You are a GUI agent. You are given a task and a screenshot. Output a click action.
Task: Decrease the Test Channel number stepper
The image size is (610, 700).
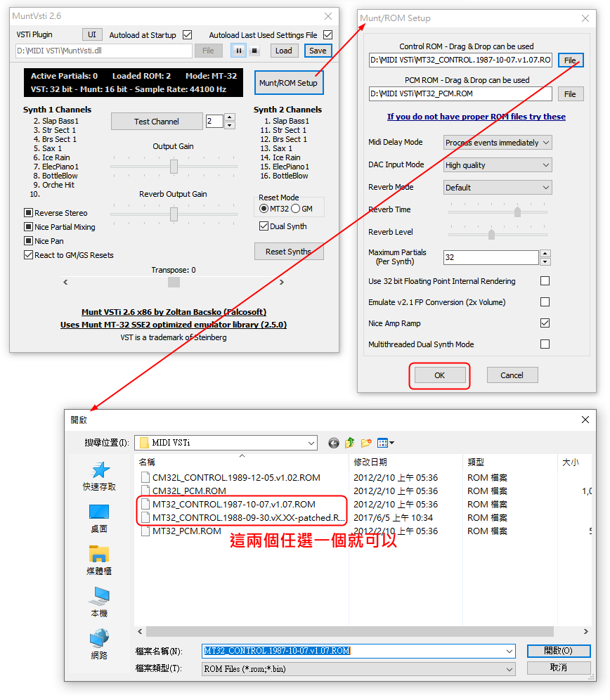pos(230,125)
